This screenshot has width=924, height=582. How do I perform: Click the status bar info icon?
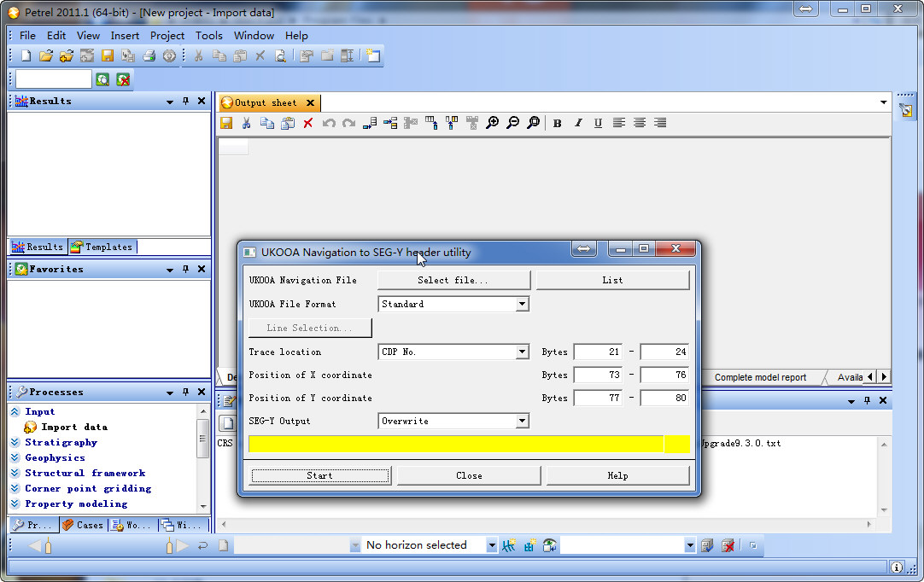click(897, 567)
